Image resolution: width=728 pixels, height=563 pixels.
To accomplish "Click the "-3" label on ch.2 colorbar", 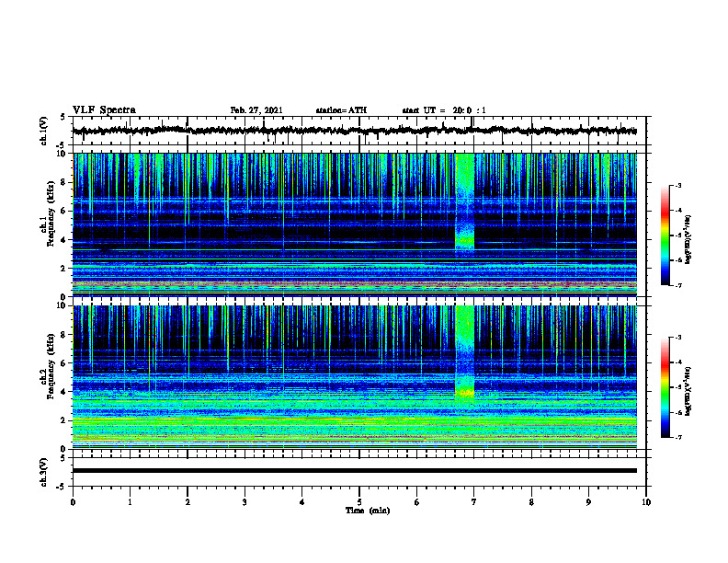I will point(677,338).
